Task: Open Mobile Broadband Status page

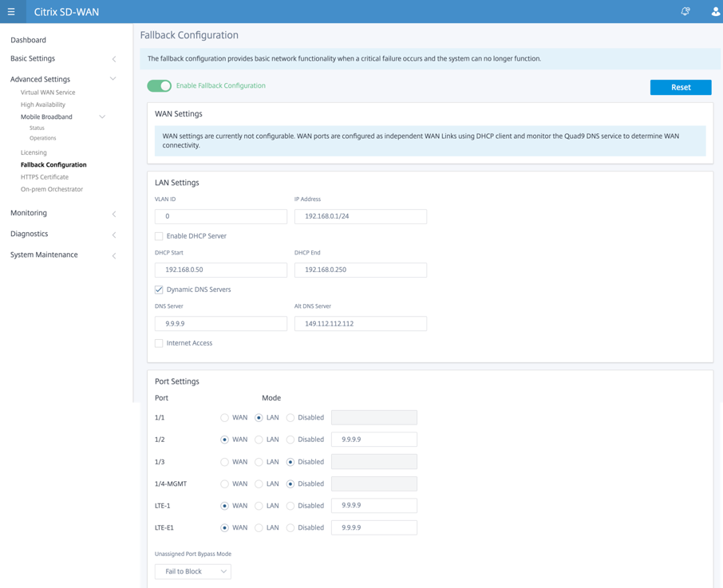Action: [x=37, y=128]
